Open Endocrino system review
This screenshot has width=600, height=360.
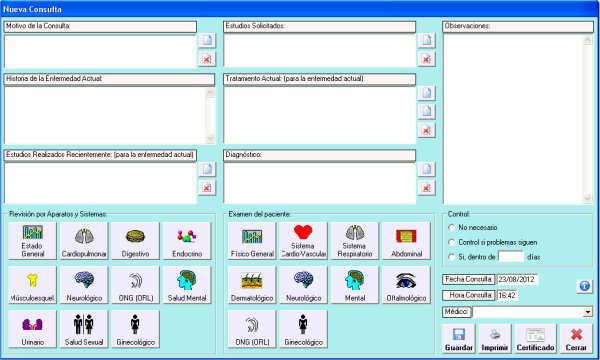(187, 241)
